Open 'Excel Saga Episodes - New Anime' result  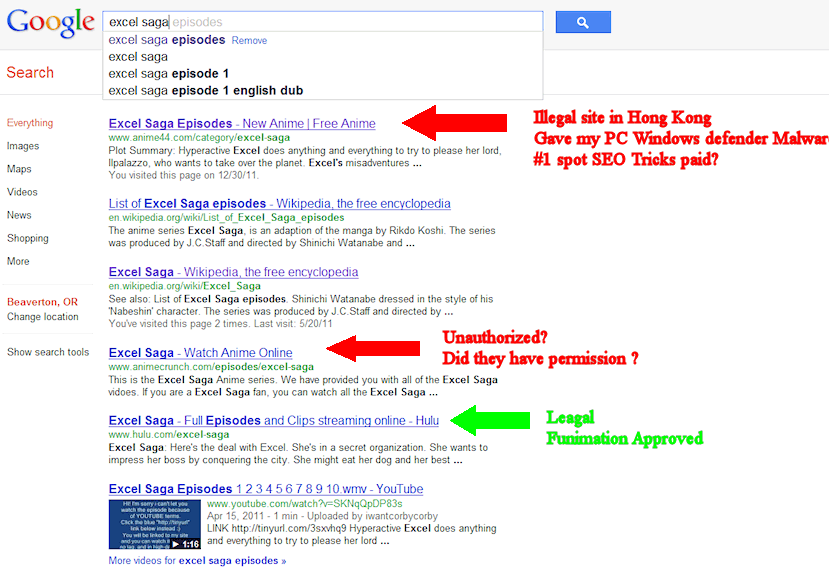point(242,123)
